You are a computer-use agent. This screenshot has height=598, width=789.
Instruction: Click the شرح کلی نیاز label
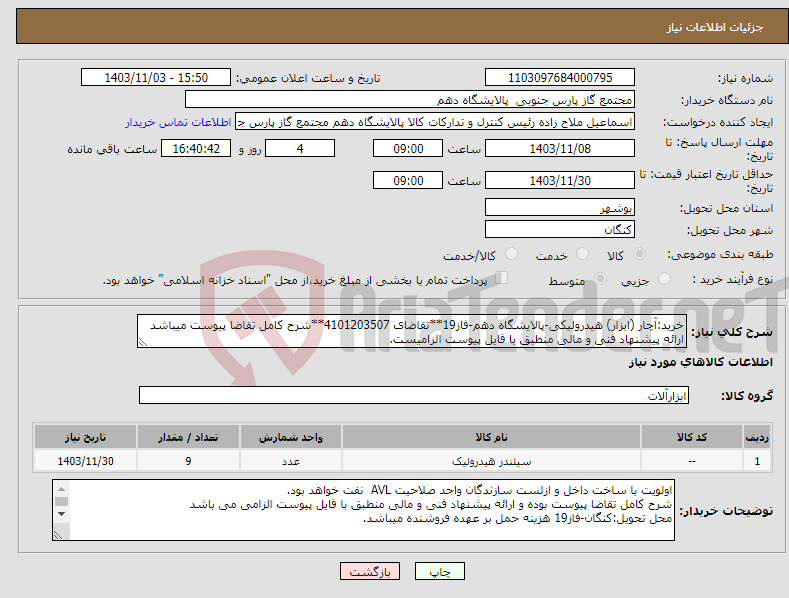732,332
